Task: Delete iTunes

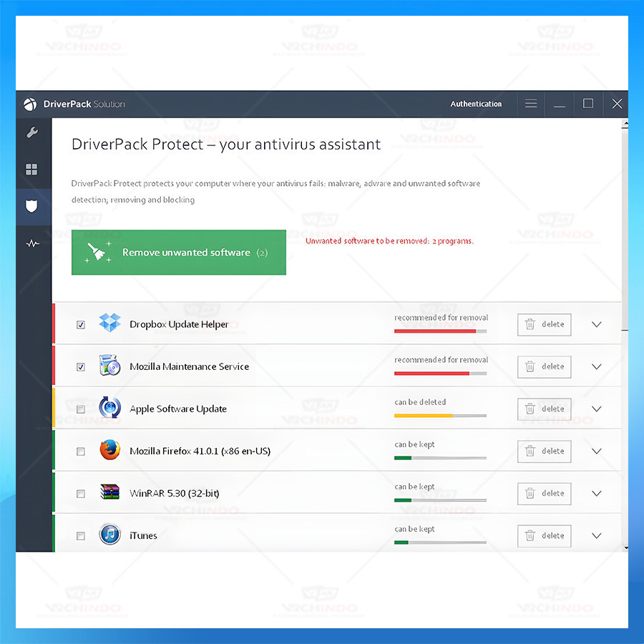Action: pos(545,536)
